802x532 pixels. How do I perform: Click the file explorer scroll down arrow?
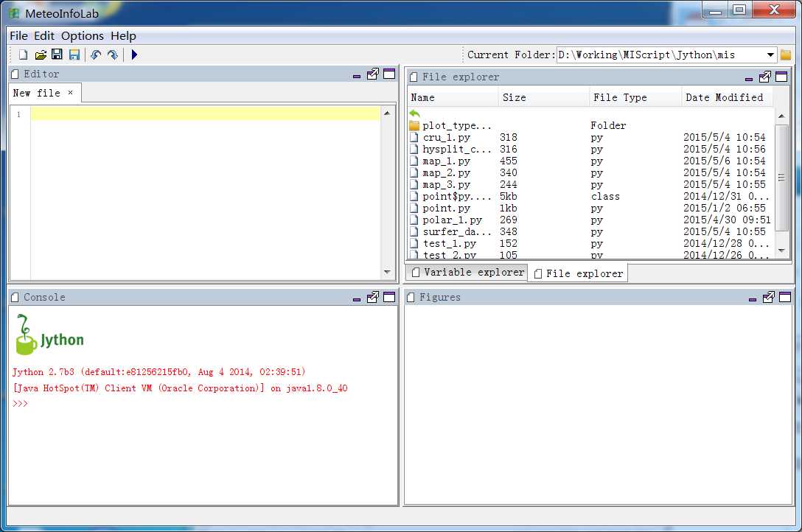tap(781, 251)
